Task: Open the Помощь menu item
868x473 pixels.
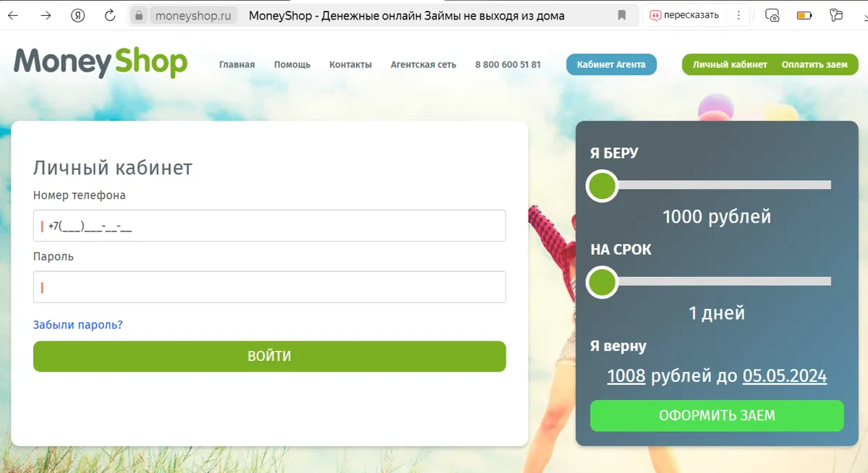Action: click(x=292, y=64)
